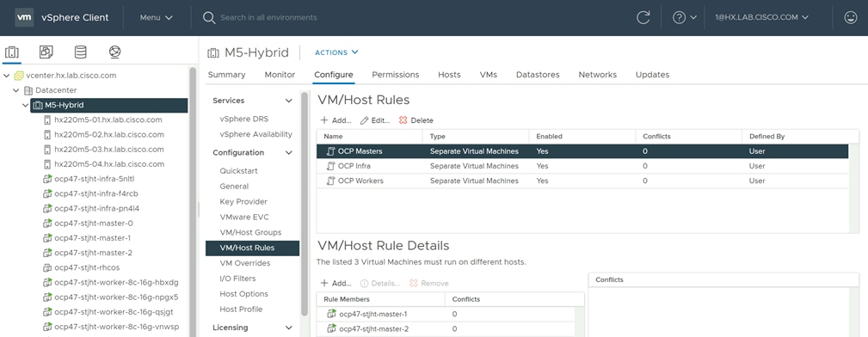Switch to the Datastores tab
The height and width of the screenshot is (337, 868).
[538, 75]
